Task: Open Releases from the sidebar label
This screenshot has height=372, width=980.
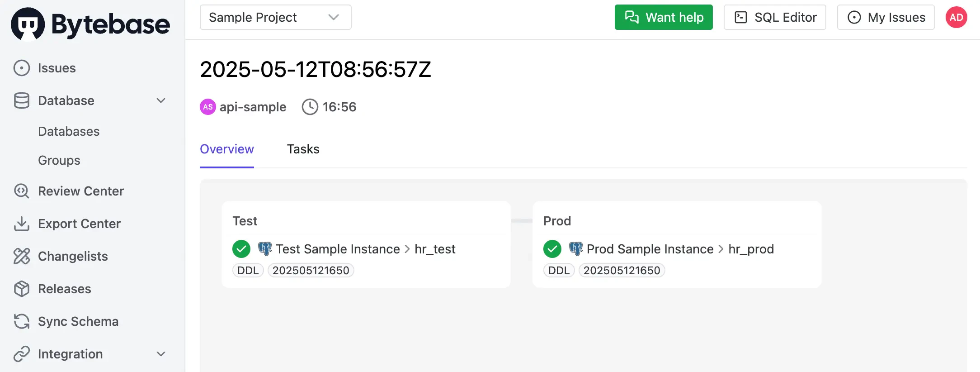Action: (65, 289)
